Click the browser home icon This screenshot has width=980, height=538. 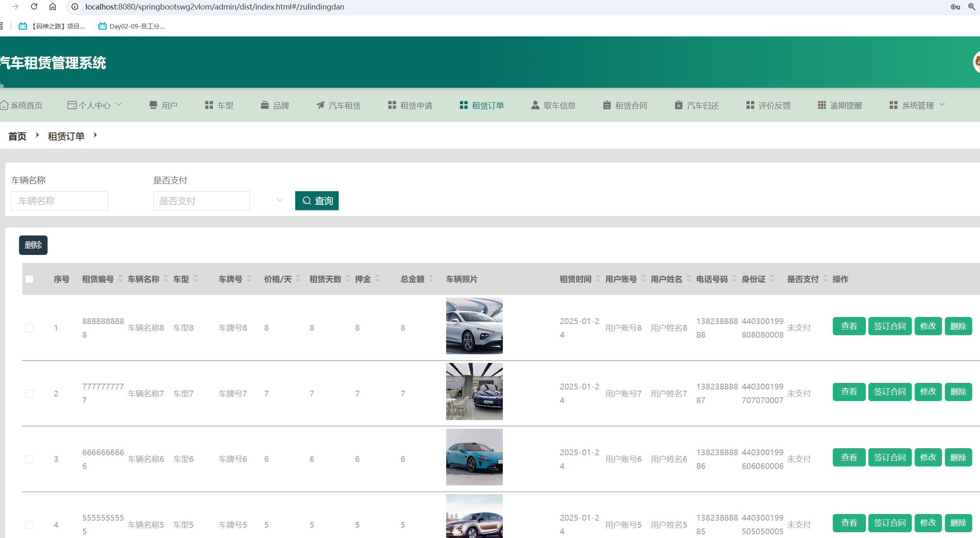click(53, 7)
